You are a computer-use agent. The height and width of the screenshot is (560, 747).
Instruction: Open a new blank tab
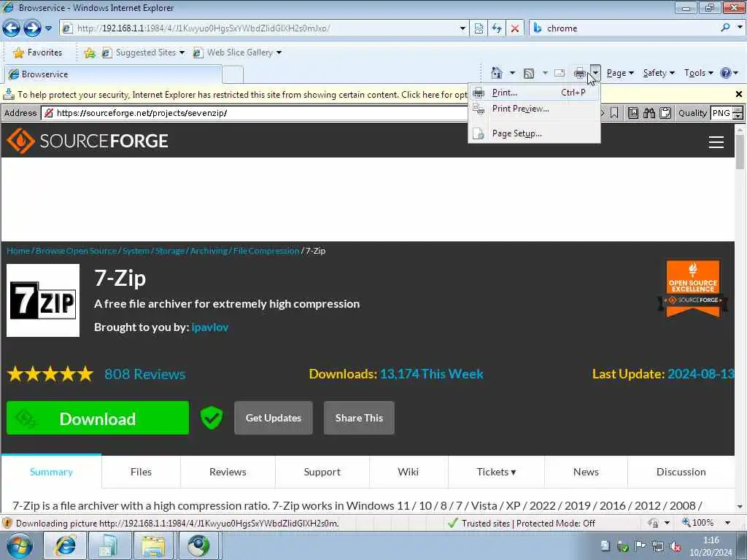[x=233, y=75]
